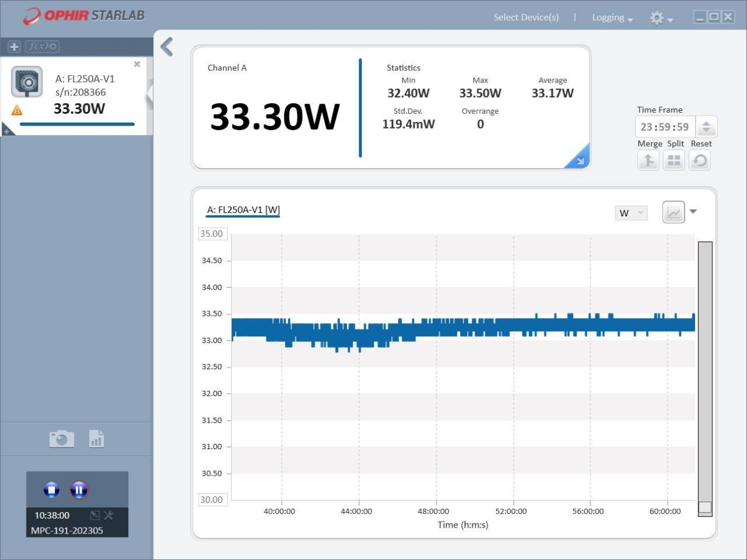Pause the running log
Viewport: 747px width, 560px height.
(x=79, y=489)
